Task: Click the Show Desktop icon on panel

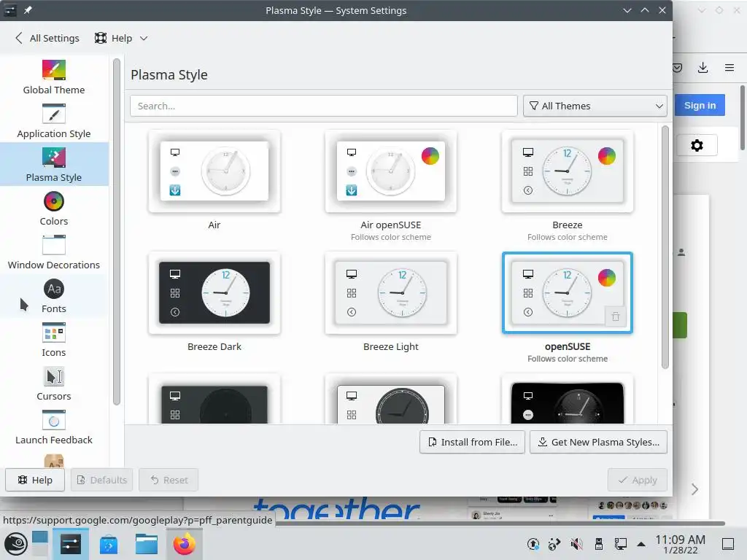Action: click(x=728, y=544)
